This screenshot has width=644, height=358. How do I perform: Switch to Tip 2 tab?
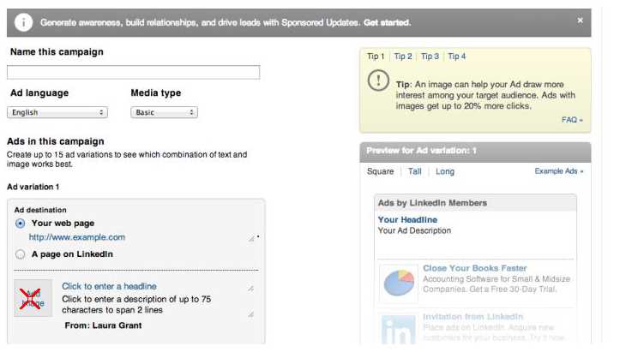pos(403,57)
